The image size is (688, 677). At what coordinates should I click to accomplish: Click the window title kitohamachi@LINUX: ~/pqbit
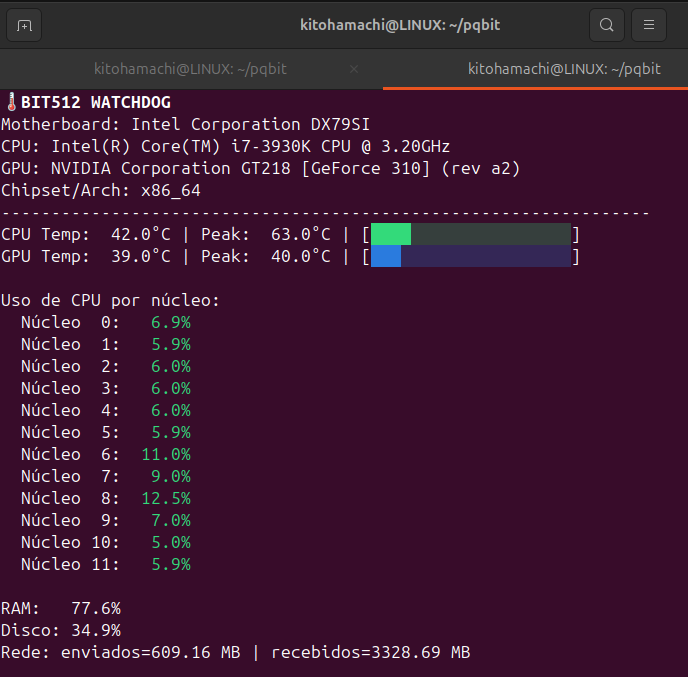(400, 25)
